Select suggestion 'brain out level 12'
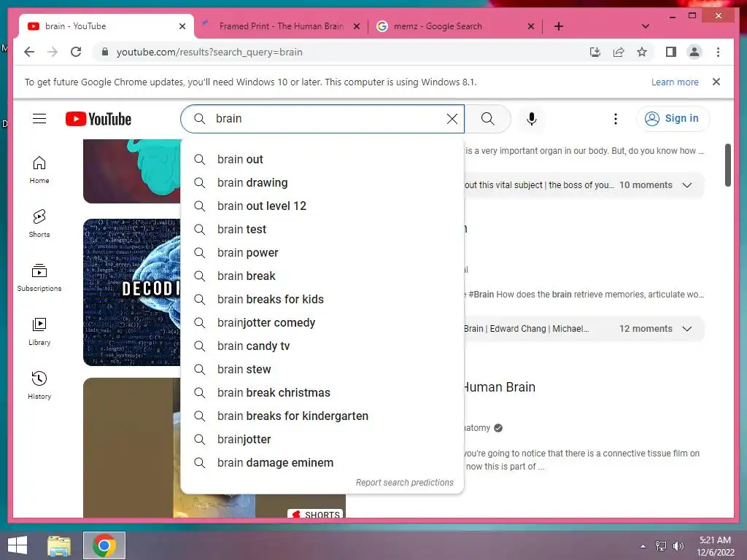This screenshot has height=560, width=747. point(322,206)
